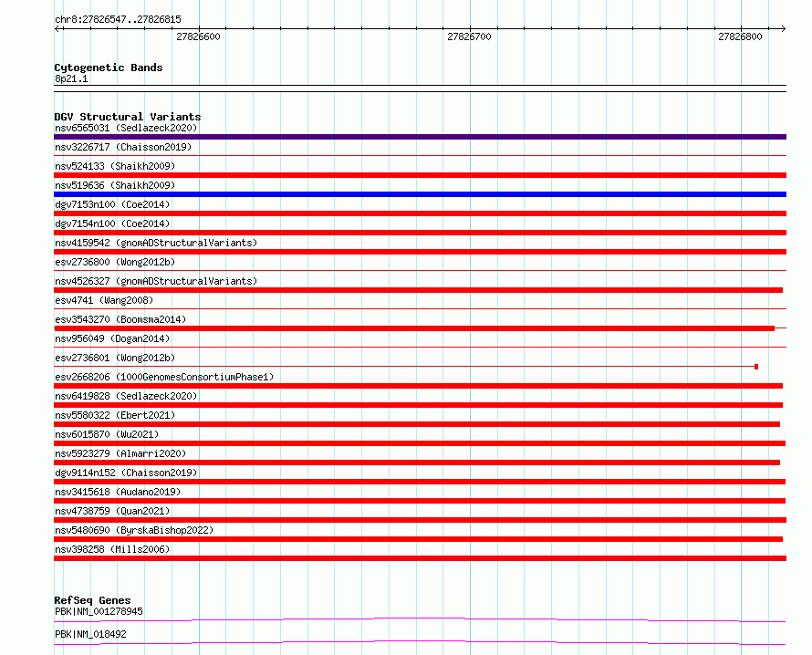Select the RefSeq Genes track title
This screenshot has width=812, height=655.
pos(92,600)
